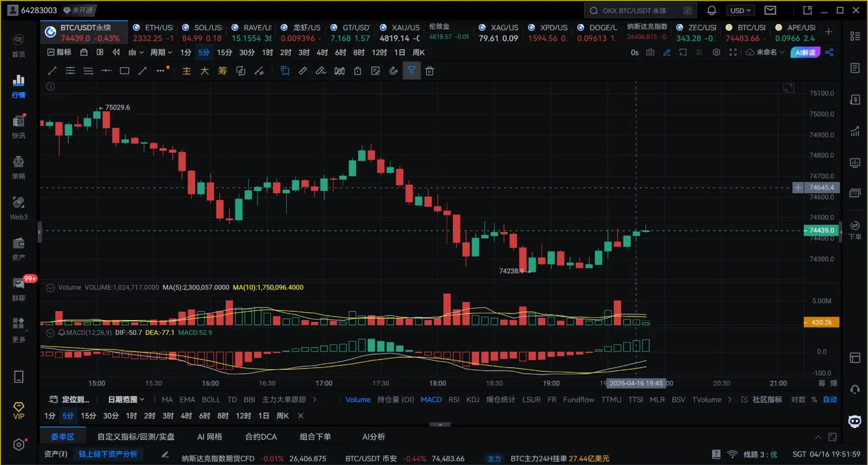
Task: Select the trend line drawing tool
Action: (x=52, y=71)
